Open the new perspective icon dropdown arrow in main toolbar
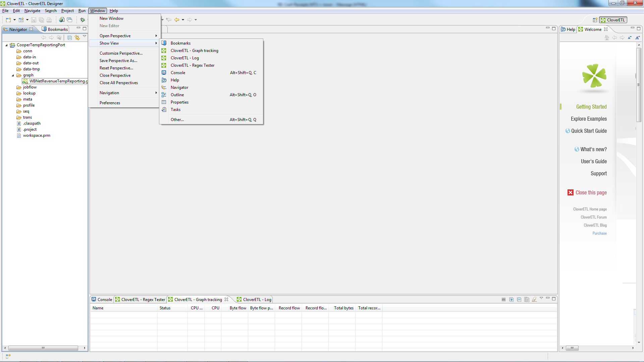644x362 pixels. click(27, 20)
